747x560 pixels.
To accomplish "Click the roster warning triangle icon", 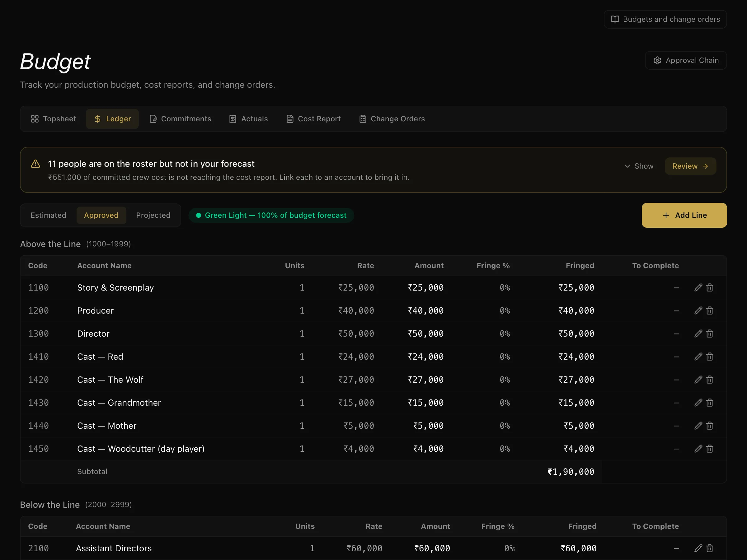I will [35, 164].
